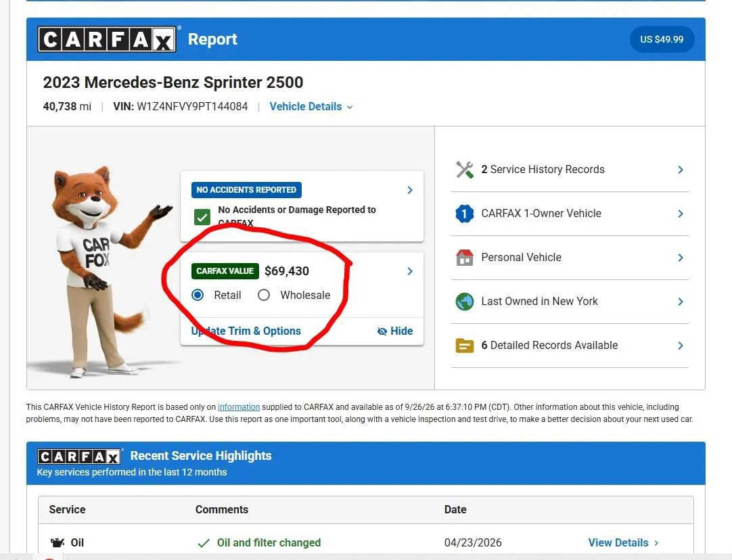Viewport: 732px width, 560px height.
Task: Click the Date column header
Action: tap(455, 509)
